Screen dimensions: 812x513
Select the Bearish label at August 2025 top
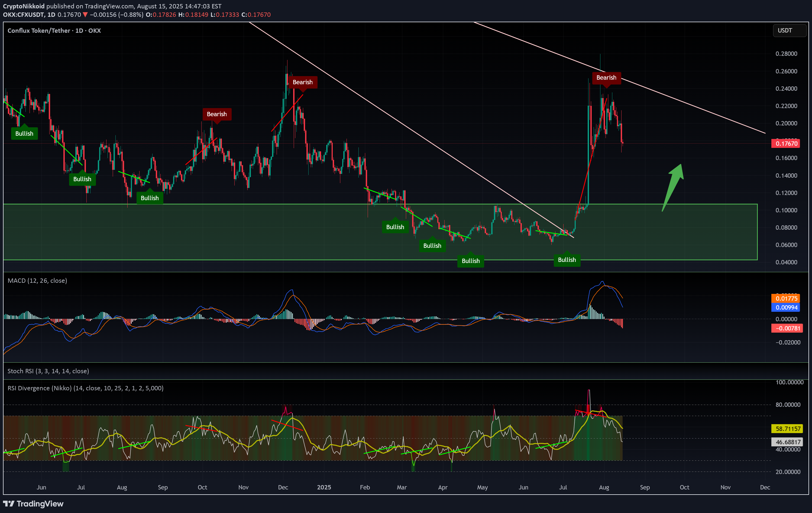pos(606,77)
